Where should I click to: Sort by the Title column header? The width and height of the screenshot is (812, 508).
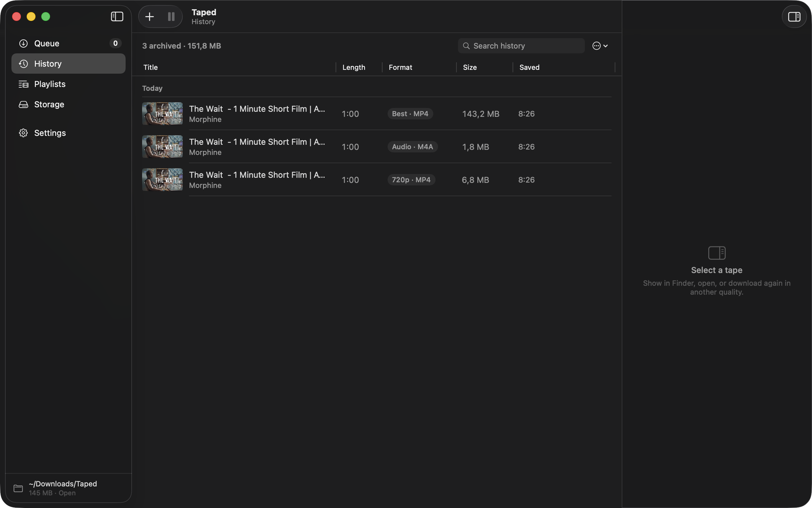151,67
